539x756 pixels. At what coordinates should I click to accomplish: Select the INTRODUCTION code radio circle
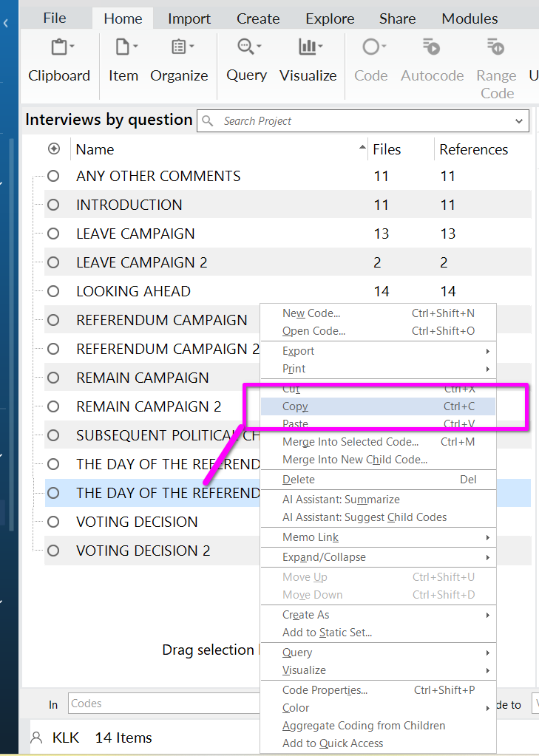pyautogui.click(x=53, y=205)
